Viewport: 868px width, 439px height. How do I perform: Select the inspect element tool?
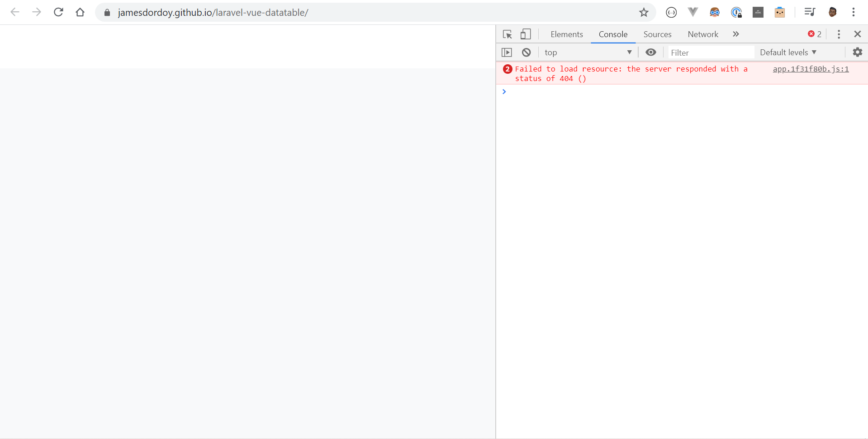click(x=507, y=34)
